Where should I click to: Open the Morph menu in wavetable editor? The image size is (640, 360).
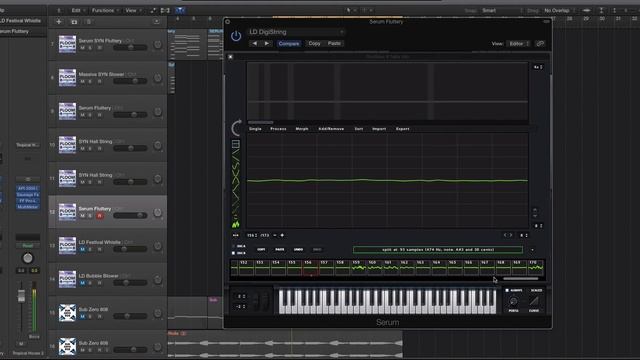coord(302,129)
